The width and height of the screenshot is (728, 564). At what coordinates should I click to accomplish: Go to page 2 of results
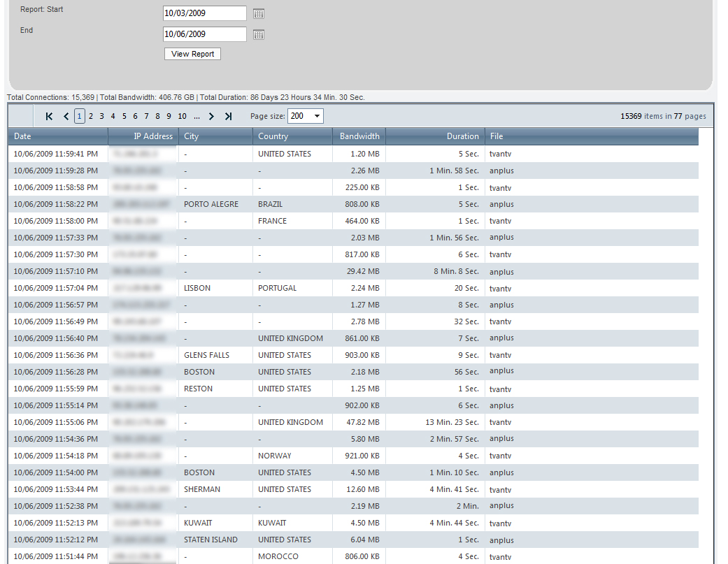tap(91, 116)
